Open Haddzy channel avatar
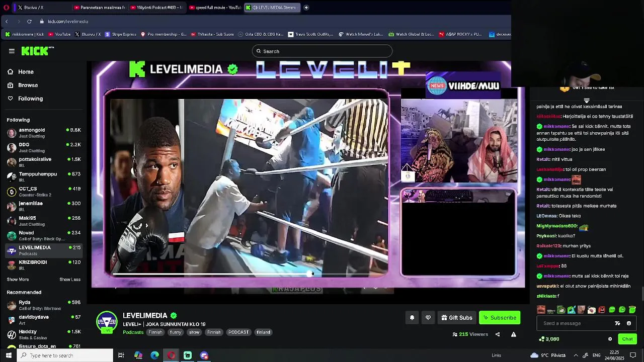Screen dimensions: 644x362 [12, 334]
